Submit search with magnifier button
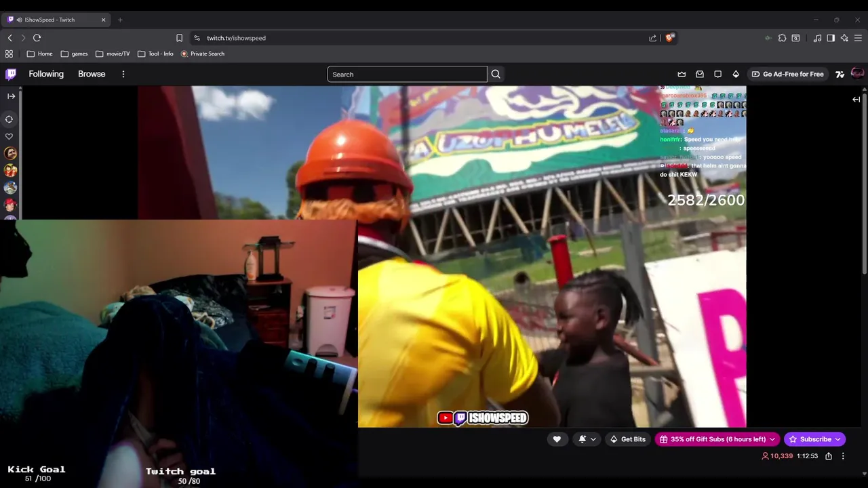 point(496,74)
